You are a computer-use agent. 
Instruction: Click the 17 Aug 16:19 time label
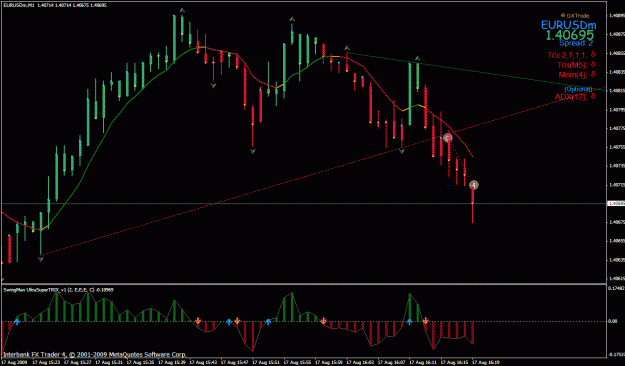(x=485, y=362)
